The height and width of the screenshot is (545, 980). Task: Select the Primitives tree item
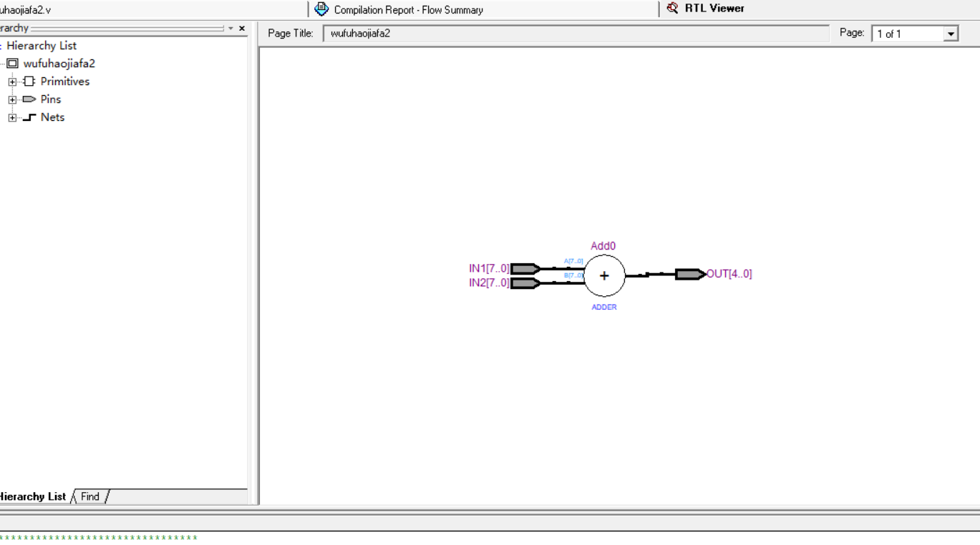(65, 82)
